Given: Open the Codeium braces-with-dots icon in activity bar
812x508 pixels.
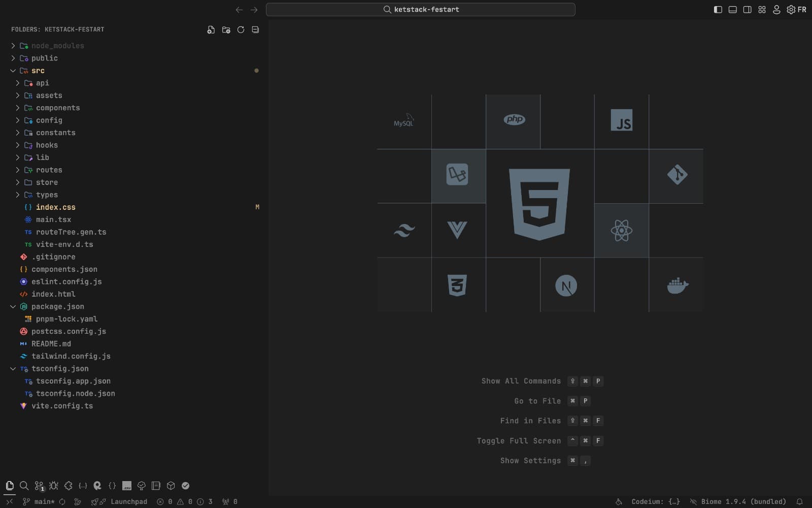Looking at the screenshot, I should point(83,486).
